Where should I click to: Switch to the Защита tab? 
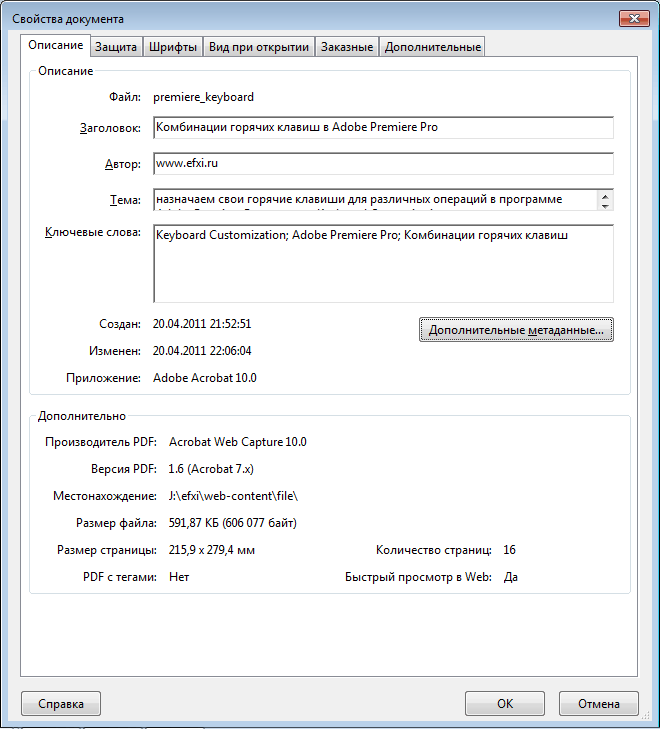pos(116,47)
